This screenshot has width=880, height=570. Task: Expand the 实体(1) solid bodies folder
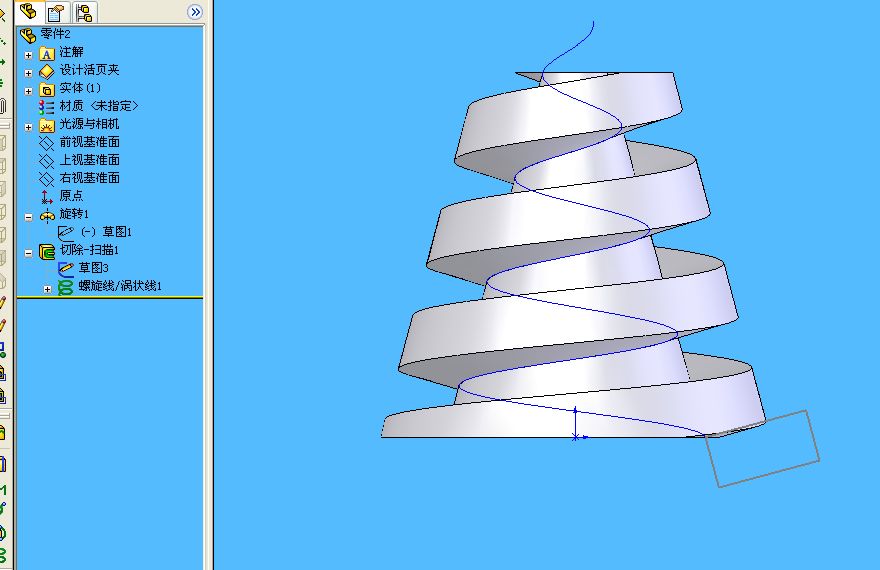coord(29,91)
